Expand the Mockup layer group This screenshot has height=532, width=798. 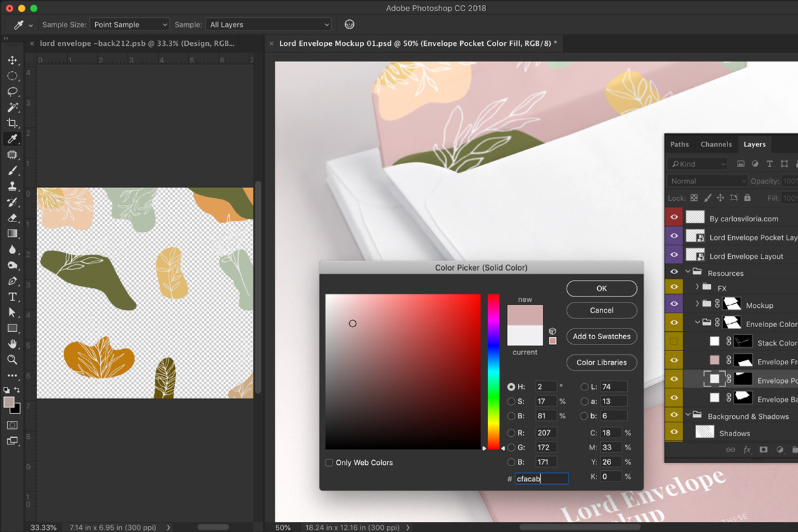[698, 304]
